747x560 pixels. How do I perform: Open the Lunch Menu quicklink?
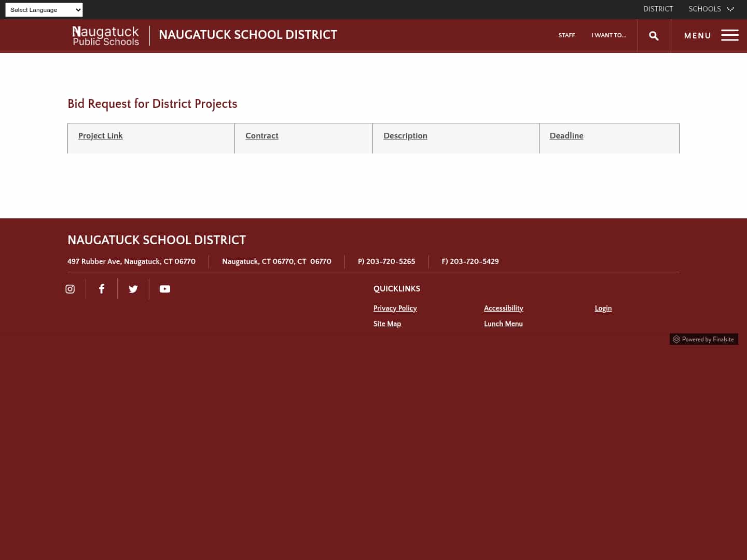pos(503,324)
